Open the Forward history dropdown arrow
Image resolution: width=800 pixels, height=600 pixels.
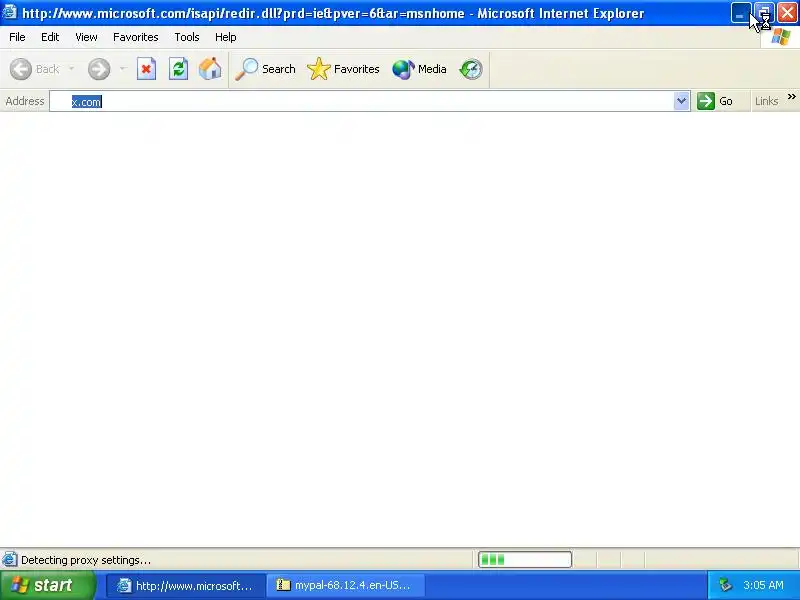pyautogui.click(x=122, y=69)
